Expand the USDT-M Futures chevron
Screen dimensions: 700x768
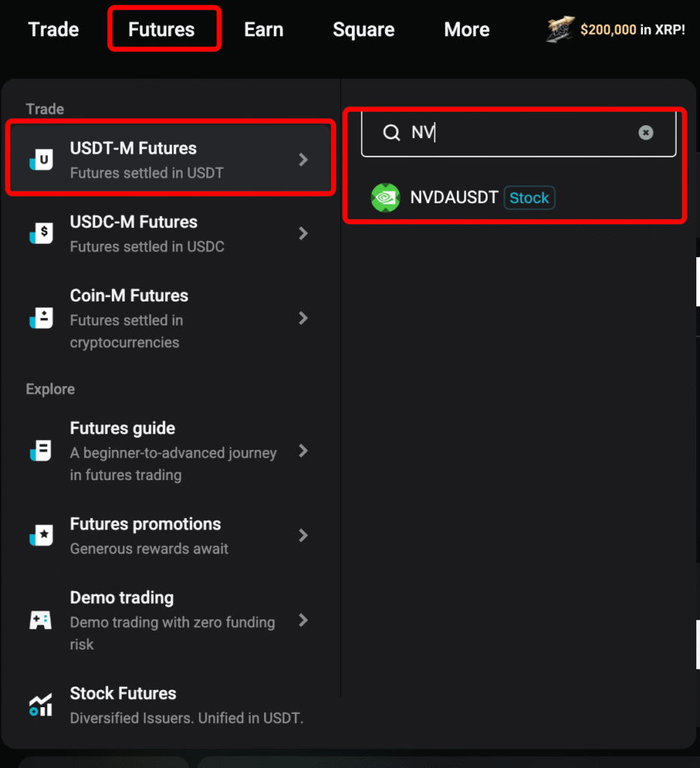303,160
